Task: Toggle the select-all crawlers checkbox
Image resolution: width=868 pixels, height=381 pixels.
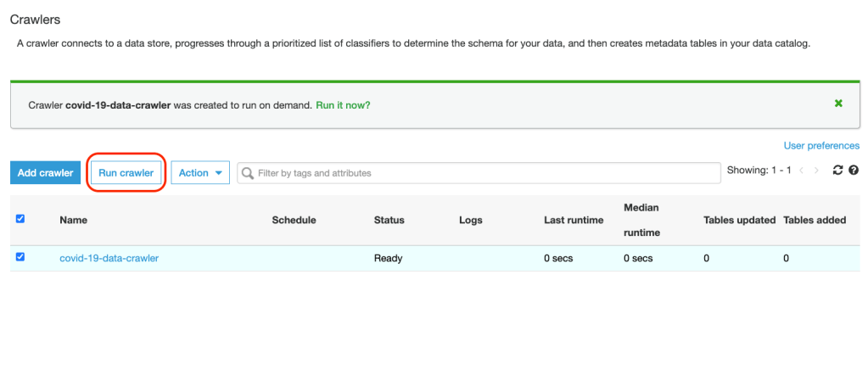Action: click(x=20, y=219)
